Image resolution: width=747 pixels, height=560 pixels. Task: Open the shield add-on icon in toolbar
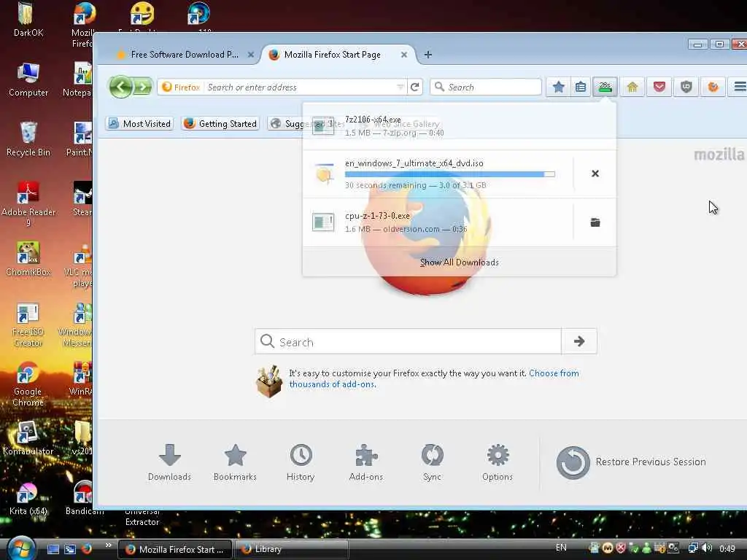pyautogui.click(x=686, y=87)
